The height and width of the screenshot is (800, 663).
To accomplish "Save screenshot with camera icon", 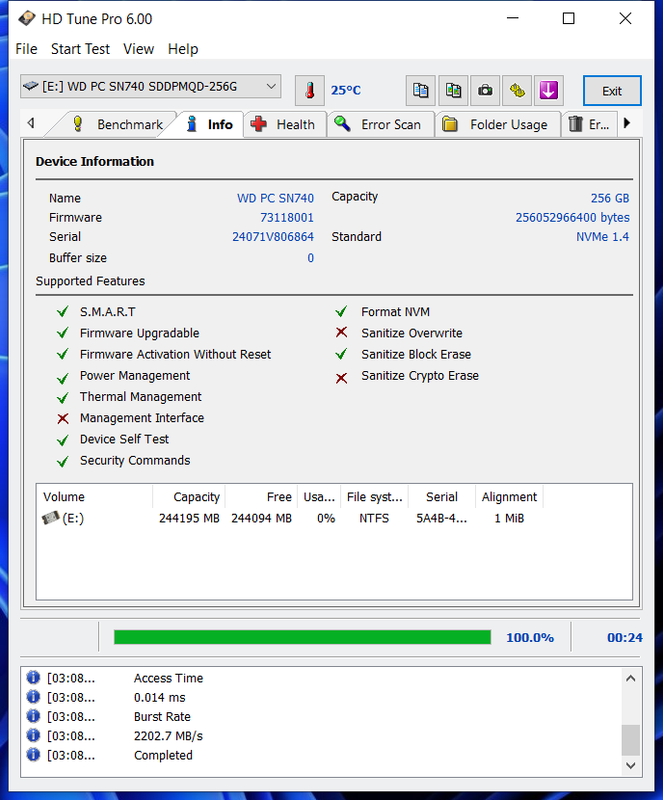I will 485,90.
